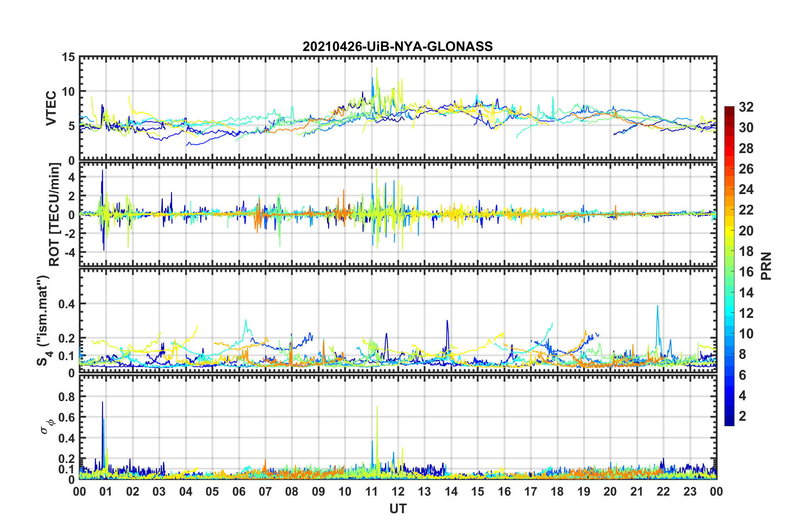Screen dimensions: 796x532
Task: Select the -4 tick on the ROT axis
Action: [70, 253]
